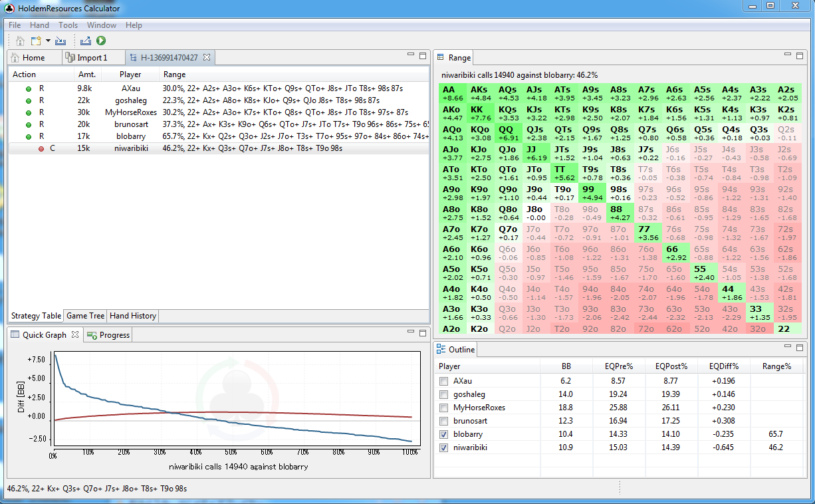Close the H-136991470427 tab
This screenshot has height=504, width=815.
click(x=207, y=58)
